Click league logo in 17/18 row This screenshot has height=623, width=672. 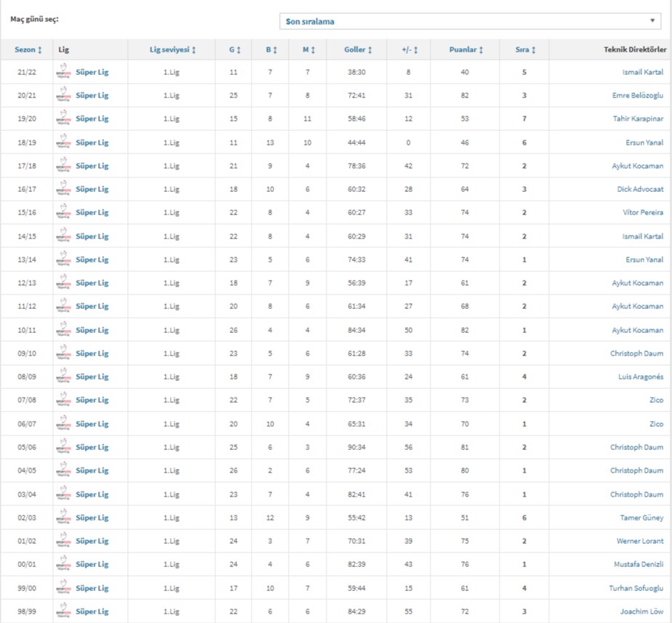(x=63, y=166)
